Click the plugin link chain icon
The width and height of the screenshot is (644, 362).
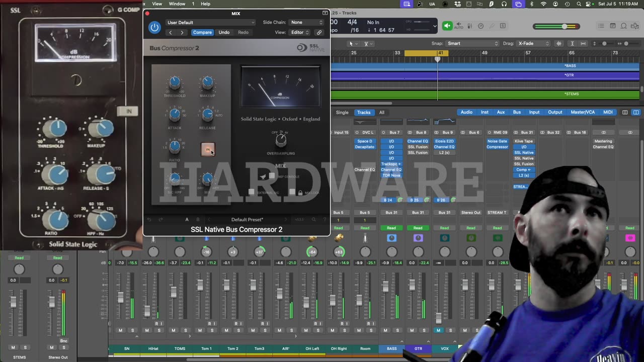tap(319, 32)
